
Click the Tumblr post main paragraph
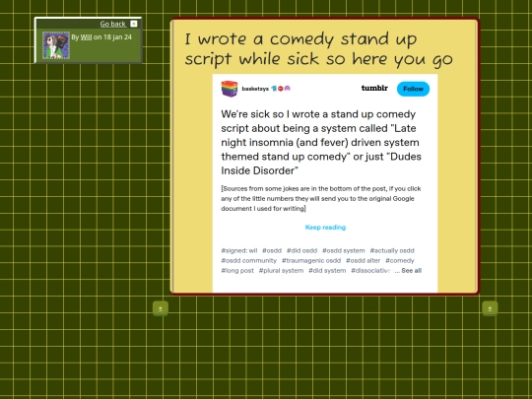click(x=321, y=142)
